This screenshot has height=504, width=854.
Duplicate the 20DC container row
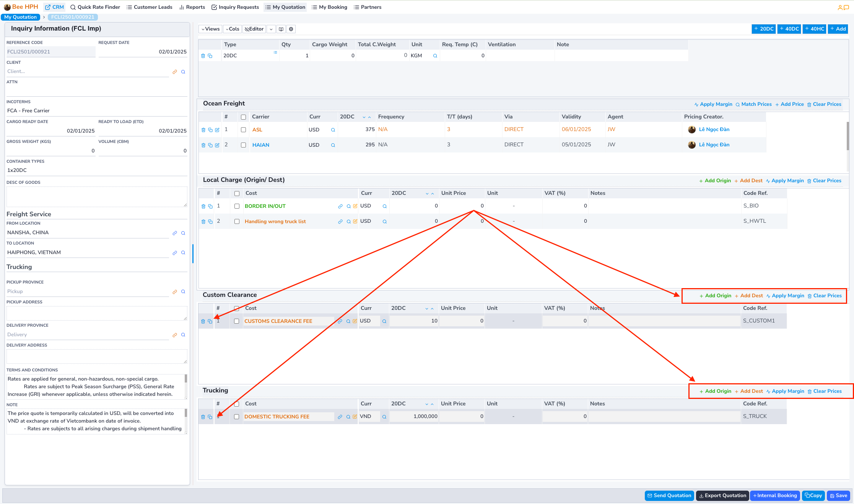pyautogui.click(x=210, y=56)
